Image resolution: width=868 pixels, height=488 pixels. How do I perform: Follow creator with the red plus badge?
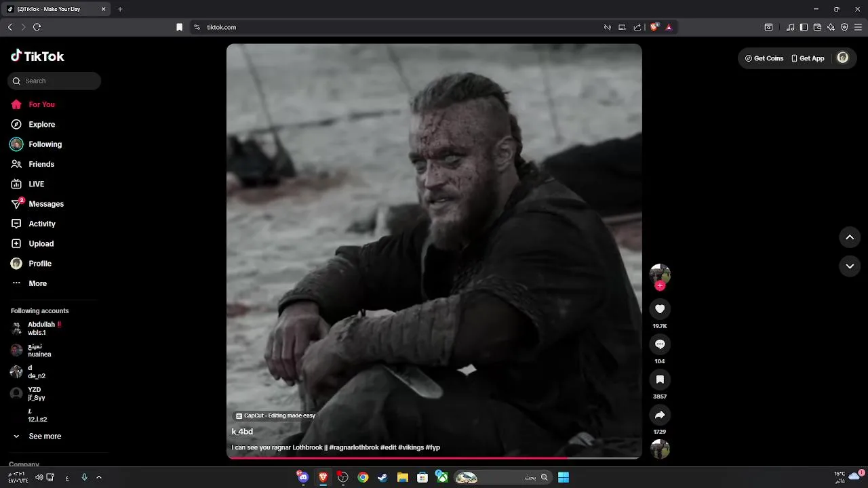[660, 285]
